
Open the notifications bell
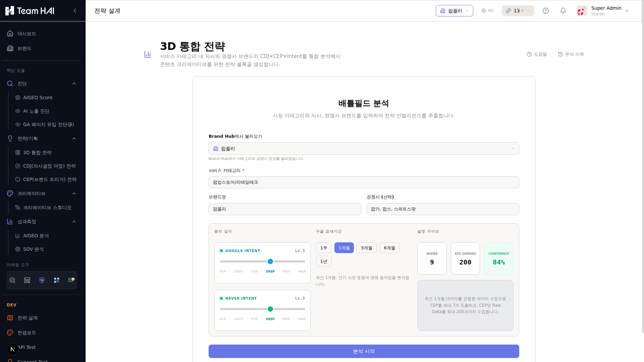click(x=563, y=11)
